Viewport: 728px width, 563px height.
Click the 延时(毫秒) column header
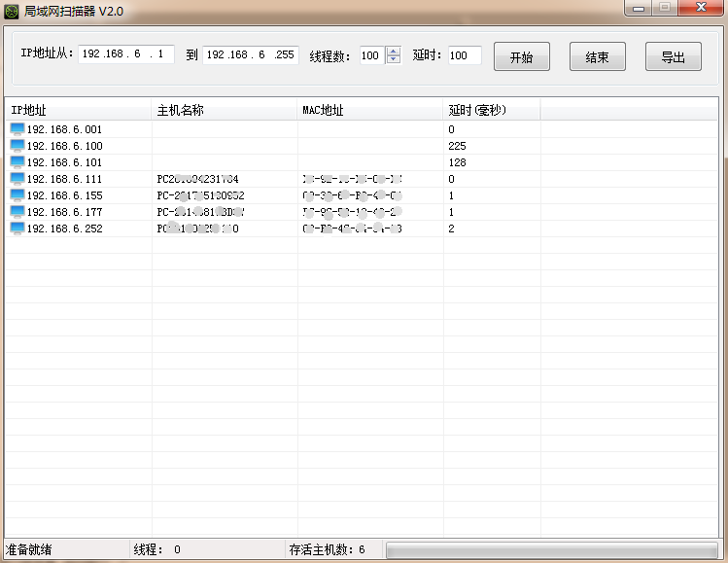click(492, 110)
